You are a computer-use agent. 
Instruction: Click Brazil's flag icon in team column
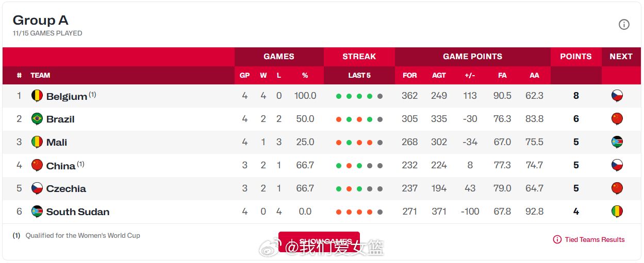click(x=37, y=119)
